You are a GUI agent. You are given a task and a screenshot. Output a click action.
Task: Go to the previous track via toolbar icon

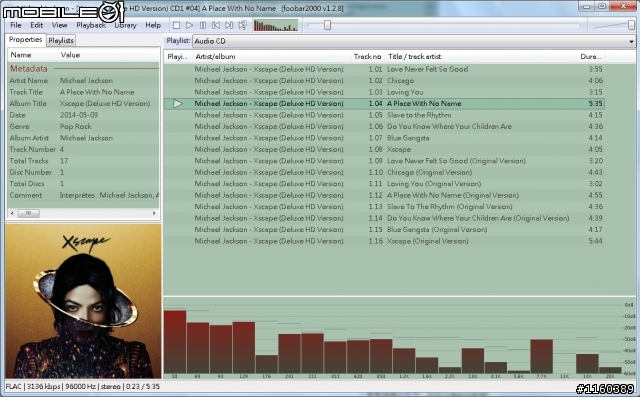(216, 25)
